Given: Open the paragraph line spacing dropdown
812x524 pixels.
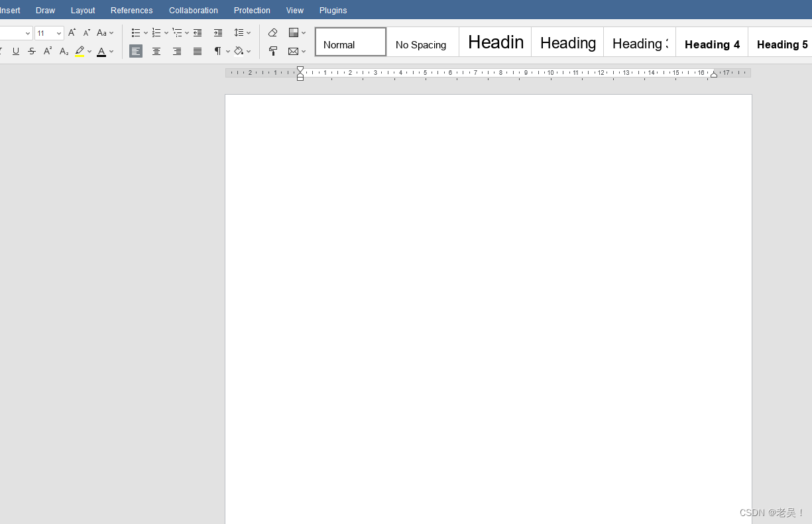Looking at the screenshot, I should tap(243, 32).
